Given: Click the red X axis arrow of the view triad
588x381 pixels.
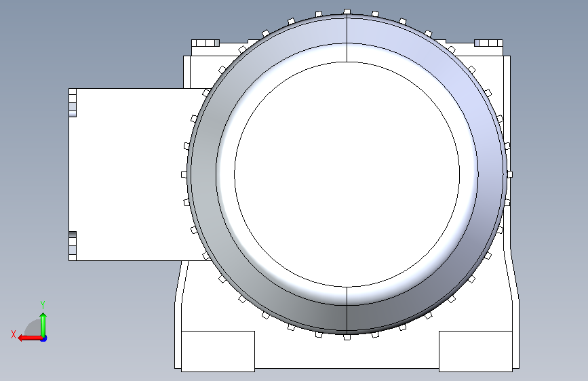Looking at the screenshot, I should point(29,338).
